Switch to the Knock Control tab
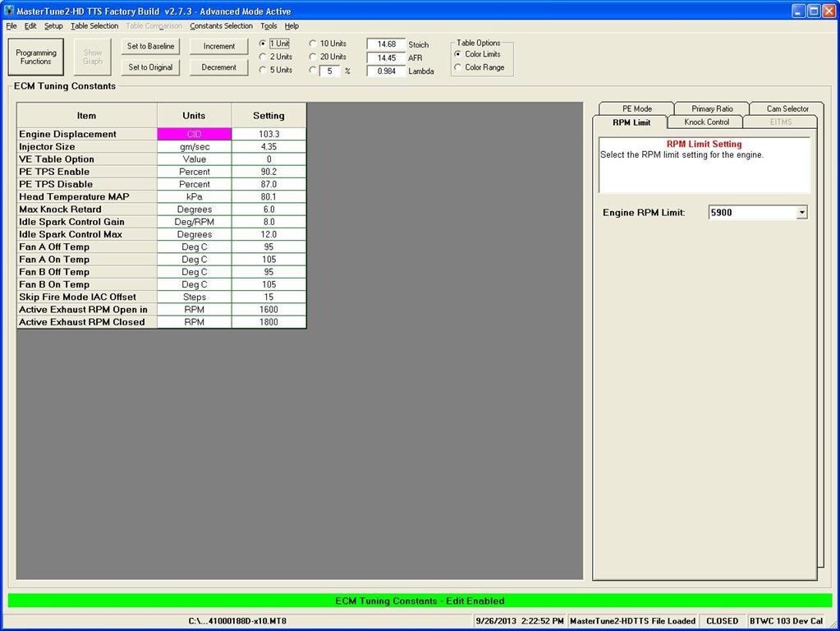This screenshot has width=840, height=631. click(707, 122)
